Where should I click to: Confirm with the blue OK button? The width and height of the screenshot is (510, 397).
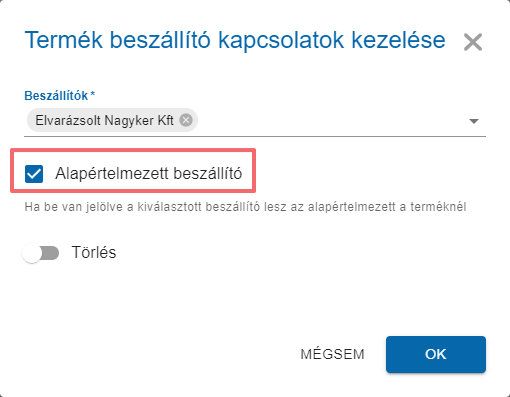(436, 354)
